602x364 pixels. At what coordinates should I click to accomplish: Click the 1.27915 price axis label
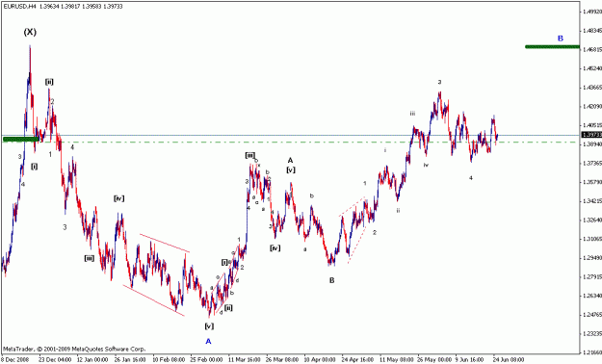coord(593,276)
